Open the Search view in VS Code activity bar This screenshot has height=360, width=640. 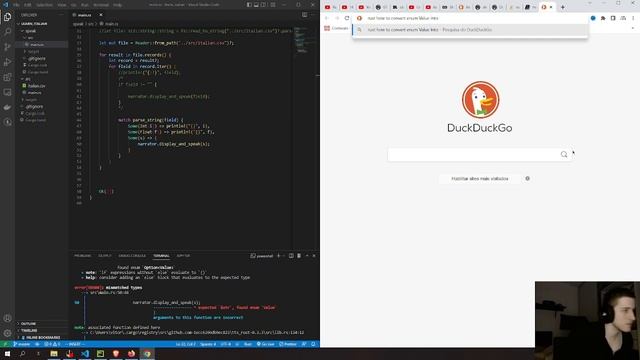click(x=7, y=32)
